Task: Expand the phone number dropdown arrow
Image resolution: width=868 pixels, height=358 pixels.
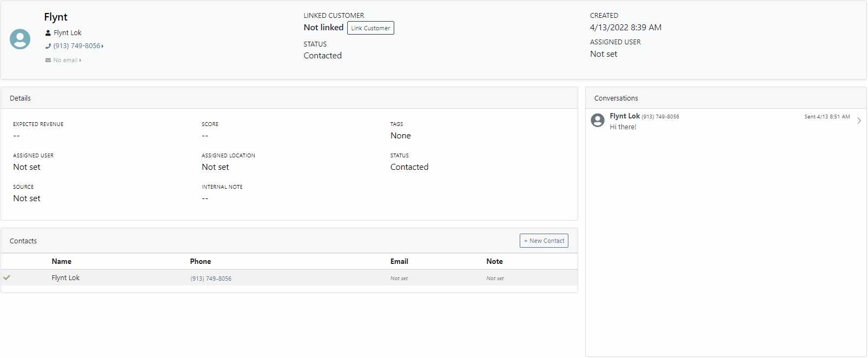Action: click(103, 46)
